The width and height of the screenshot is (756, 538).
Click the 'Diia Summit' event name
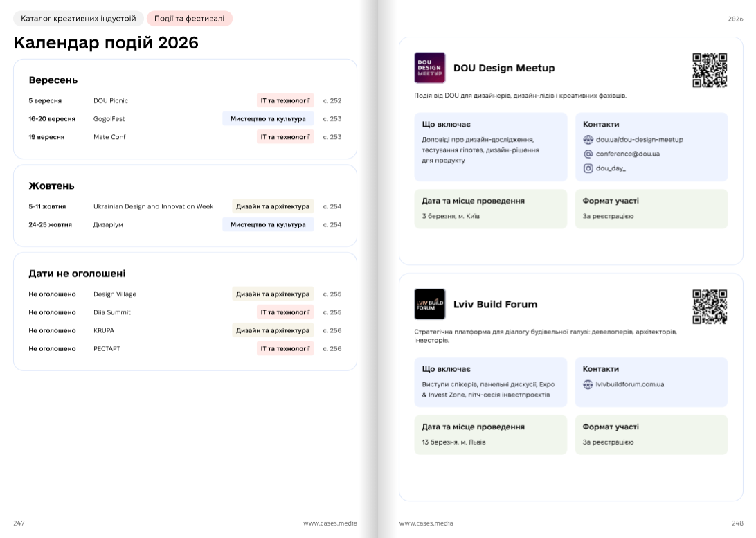pyautogui.click(x=112, y=312)
